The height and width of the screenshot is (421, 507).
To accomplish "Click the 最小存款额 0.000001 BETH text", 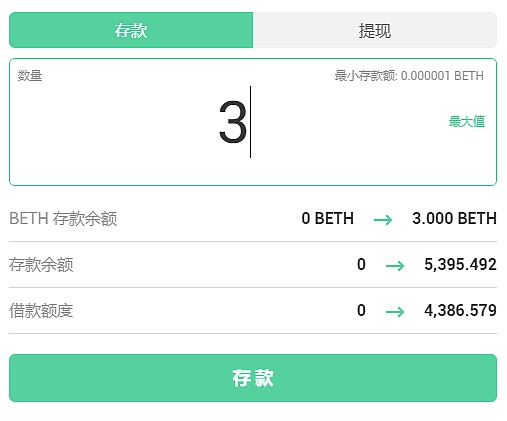I will click(x=409, y=76).
